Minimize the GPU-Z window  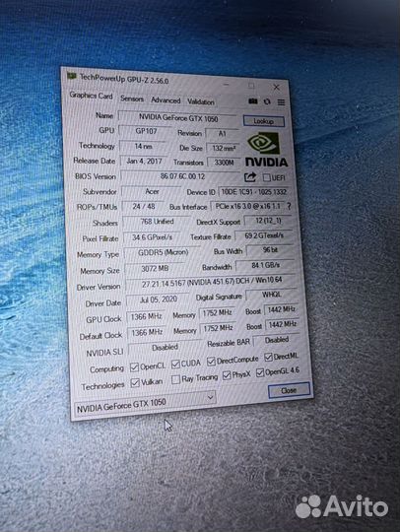pos(227,84)
